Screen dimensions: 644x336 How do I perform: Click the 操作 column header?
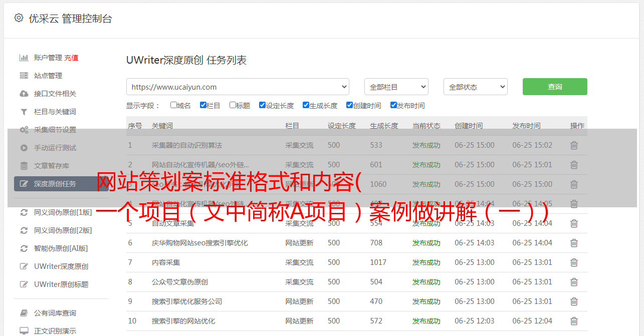point(577,126)
